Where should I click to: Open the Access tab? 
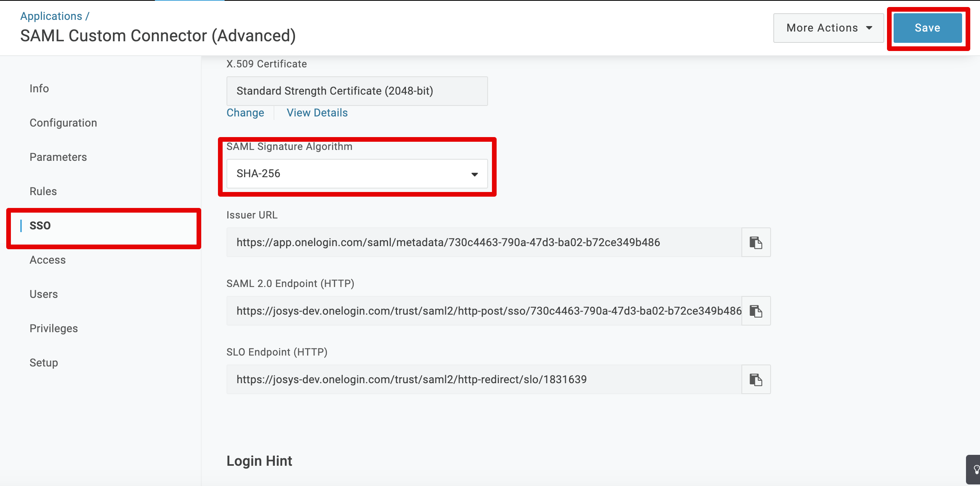click(47, 260)
